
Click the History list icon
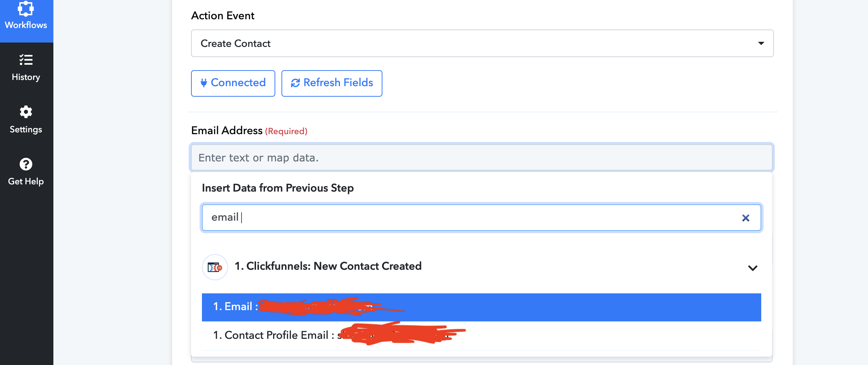[x=26, y=60]
